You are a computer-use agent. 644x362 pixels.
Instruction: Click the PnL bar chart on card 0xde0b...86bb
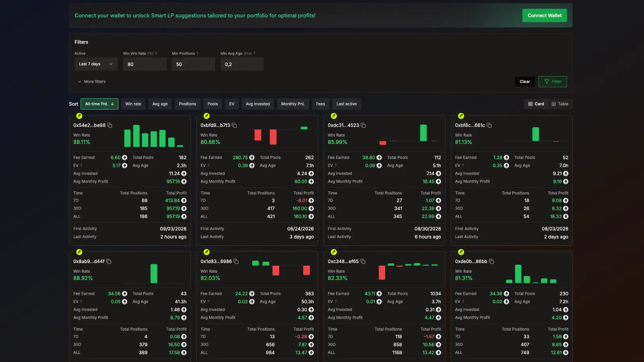[535, 274]
